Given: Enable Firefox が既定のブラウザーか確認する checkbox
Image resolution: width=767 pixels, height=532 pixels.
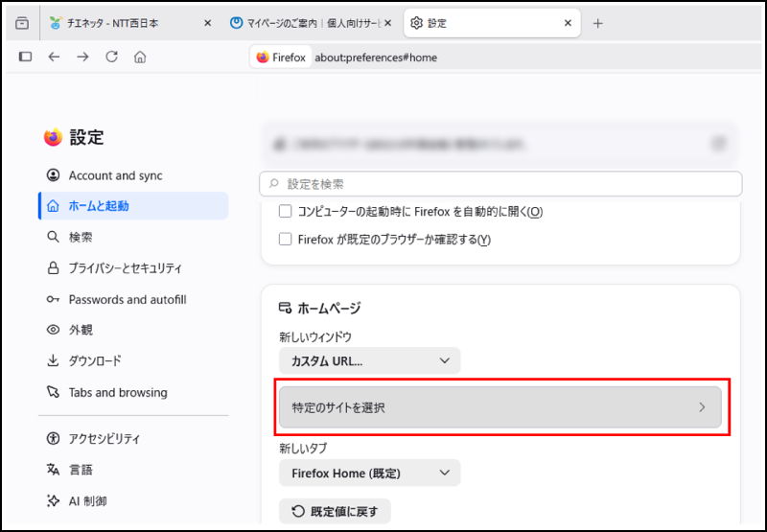Looking at the screenshot, I should click(285, 239).
